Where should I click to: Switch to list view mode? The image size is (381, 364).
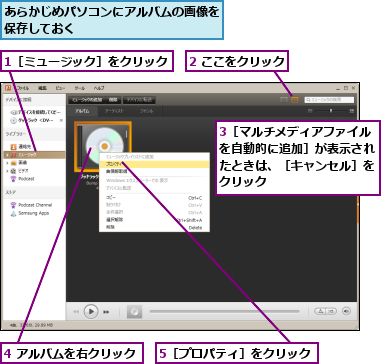click(x=284, y=100)
